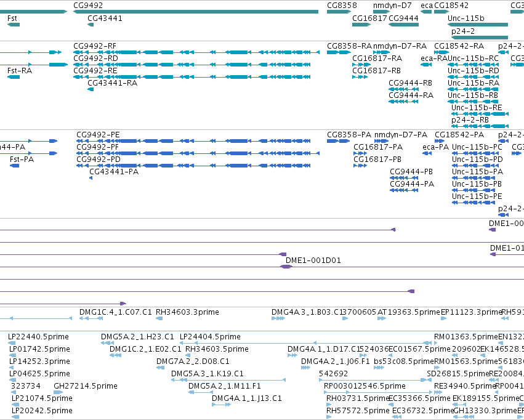The height and width of the screenshot is (420, 524).
Task: Select the CG43441-PA protein label
Action: coord(114,172)
